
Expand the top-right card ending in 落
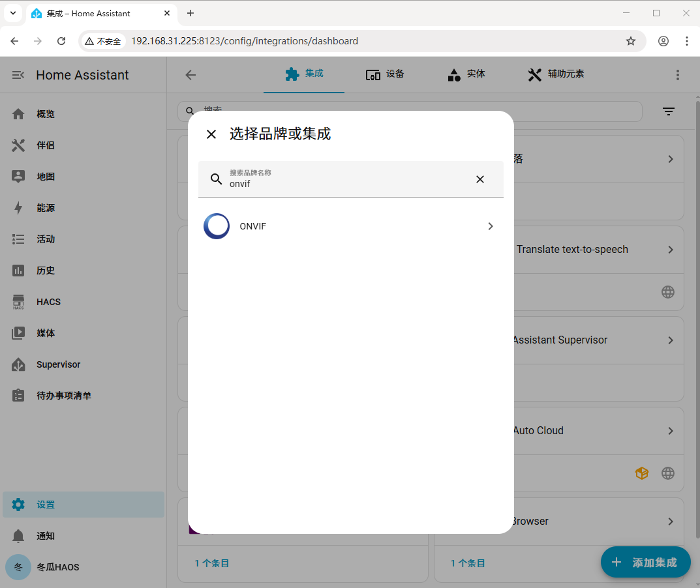[671, 159]
